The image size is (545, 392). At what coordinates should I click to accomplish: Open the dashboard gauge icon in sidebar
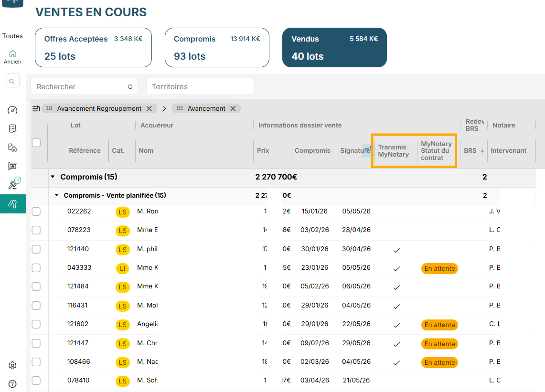coord(13,110)
